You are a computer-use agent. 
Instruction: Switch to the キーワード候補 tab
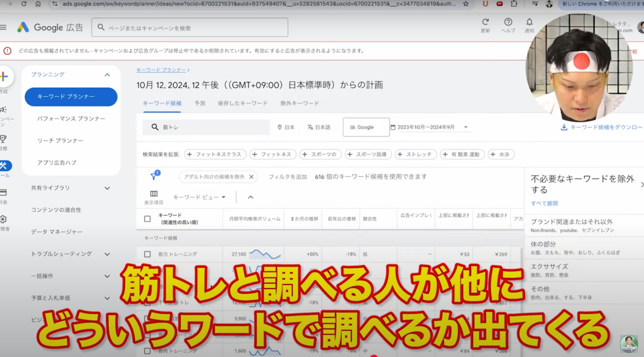click(x=162, y=103)
